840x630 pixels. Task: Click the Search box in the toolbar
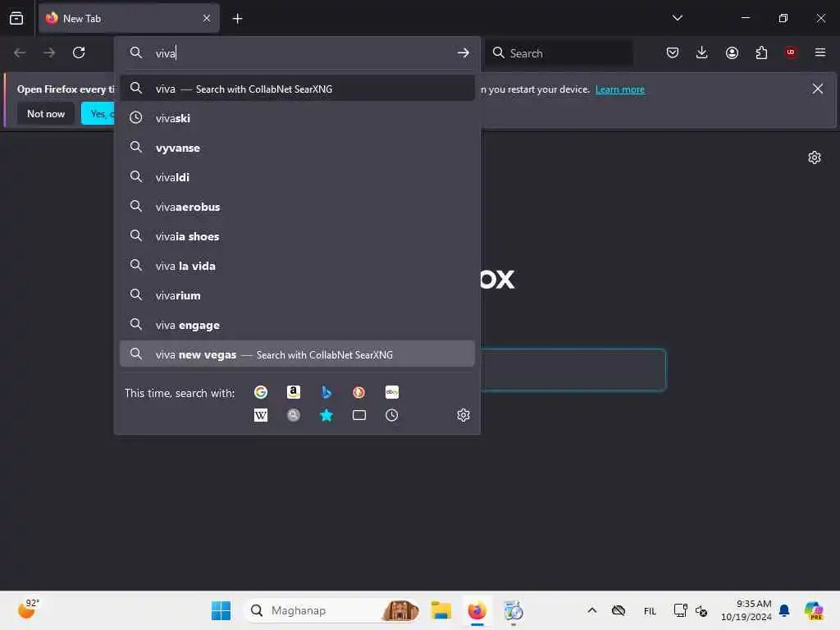point(559,53)
